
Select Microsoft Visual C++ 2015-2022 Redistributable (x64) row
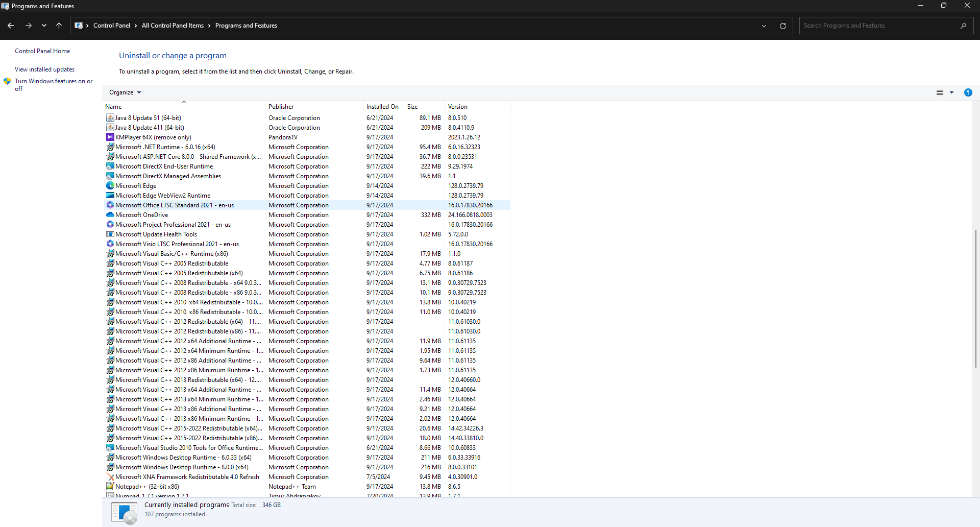307,428
